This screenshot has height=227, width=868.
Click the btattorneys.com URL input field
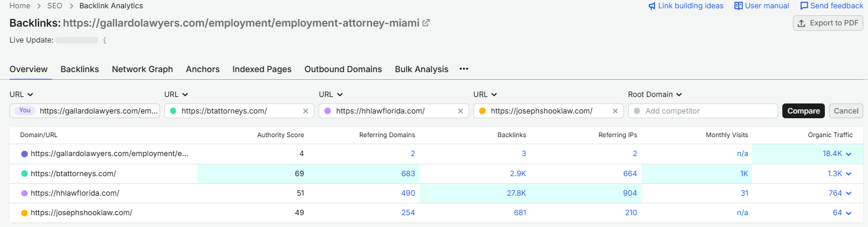click(239, 111)
